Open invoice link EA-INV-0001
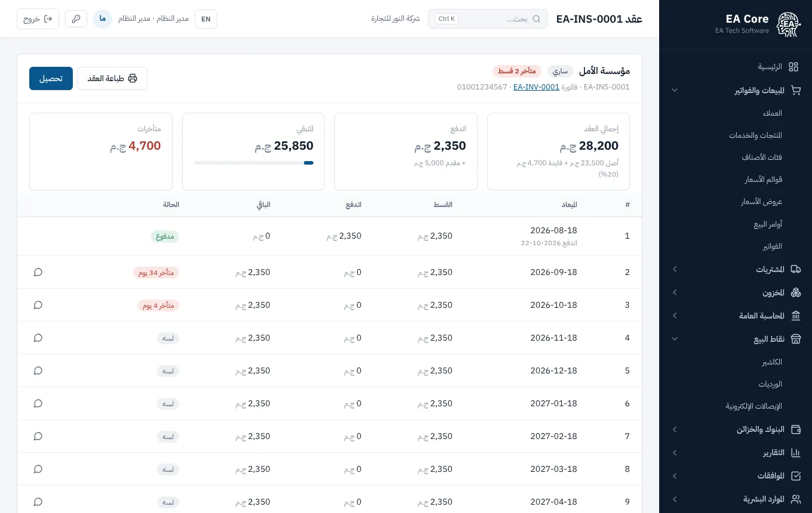This screenshot has height=513, width=812. tap(536, 87)
